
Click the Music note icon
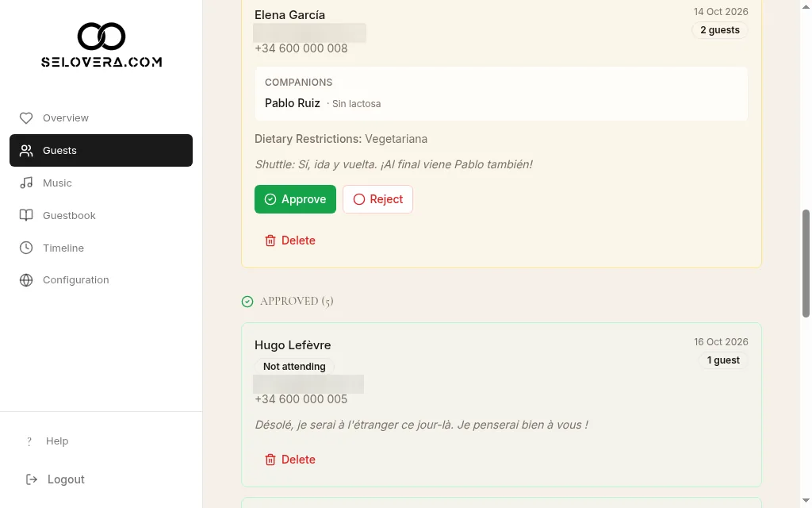point(26,183)
